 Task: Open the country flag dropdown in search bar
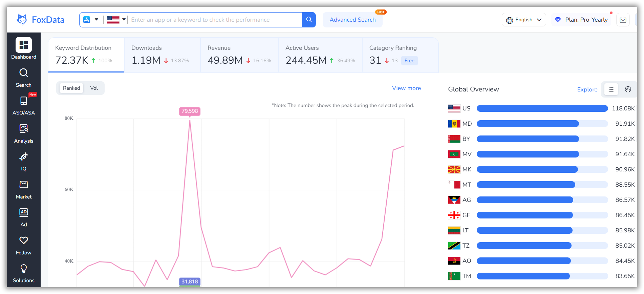coord(116,20)
